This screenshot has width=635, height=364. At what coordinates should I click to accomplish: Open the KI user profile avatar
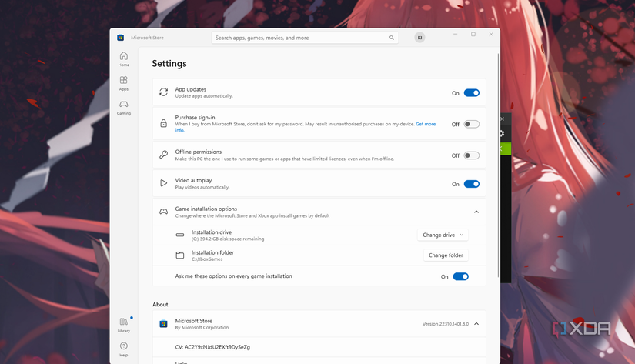point(420,38)
